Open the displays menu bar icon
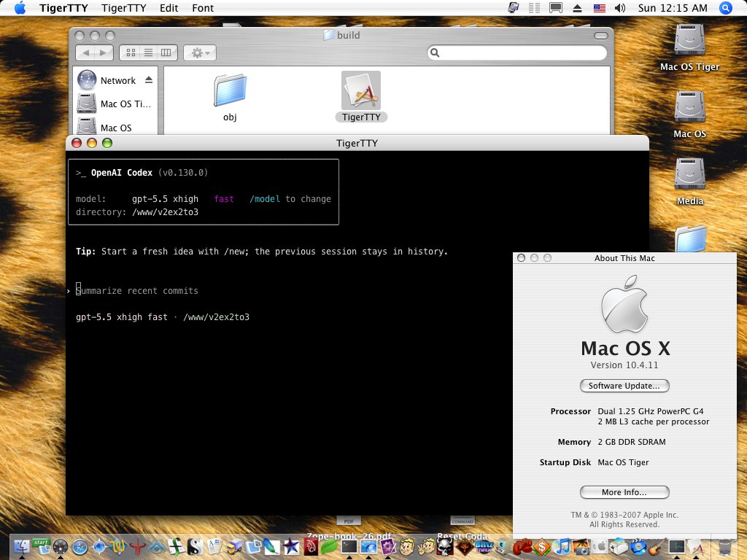 click(555, 8)
